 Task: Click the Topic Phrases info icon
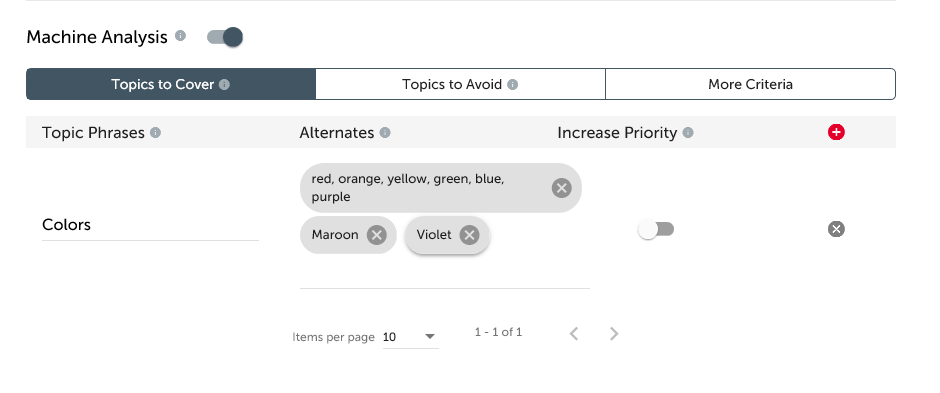click(x=155, y=132)
